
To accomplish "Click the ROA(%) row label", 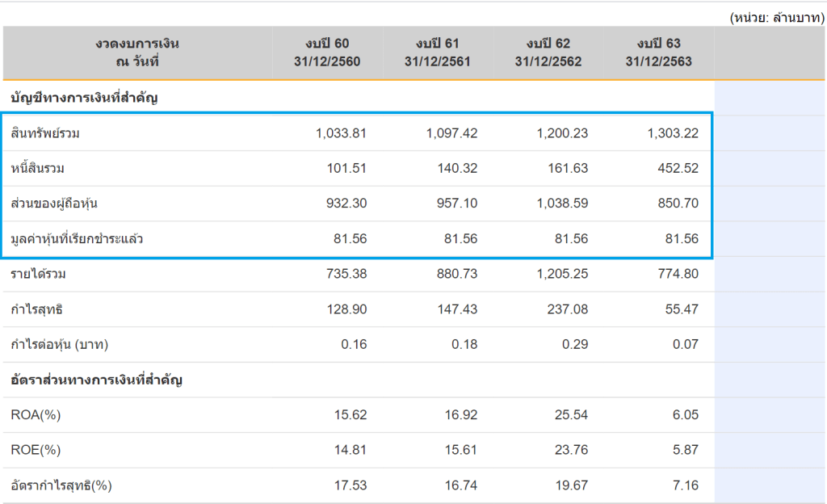I will (x=36, y=415).
